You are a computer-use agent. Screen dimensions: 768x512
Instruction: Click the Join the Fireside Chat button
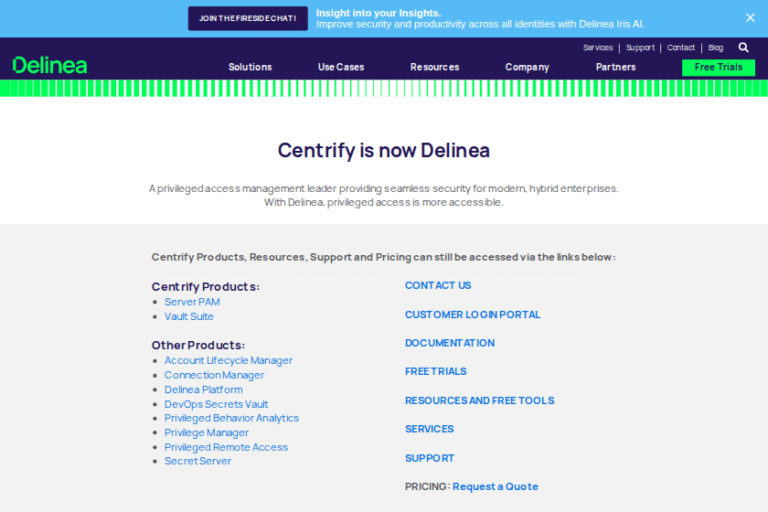point(248,18)
